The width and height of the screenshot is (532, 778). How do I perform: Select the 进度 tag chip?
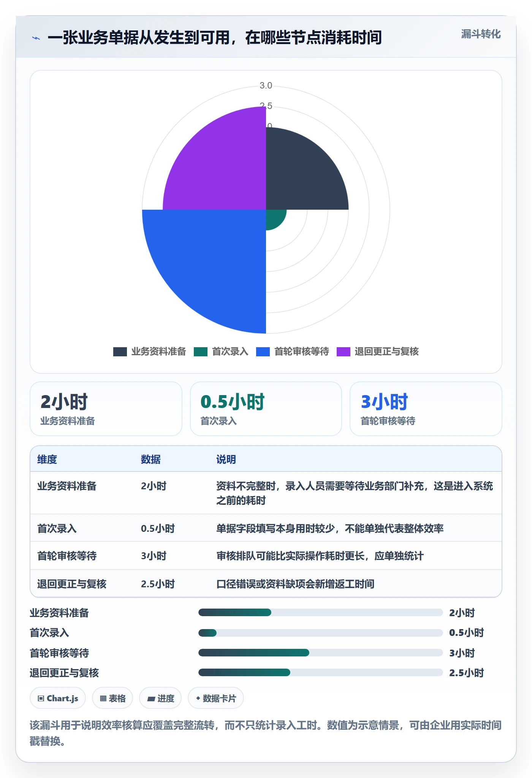click(160, 698)
